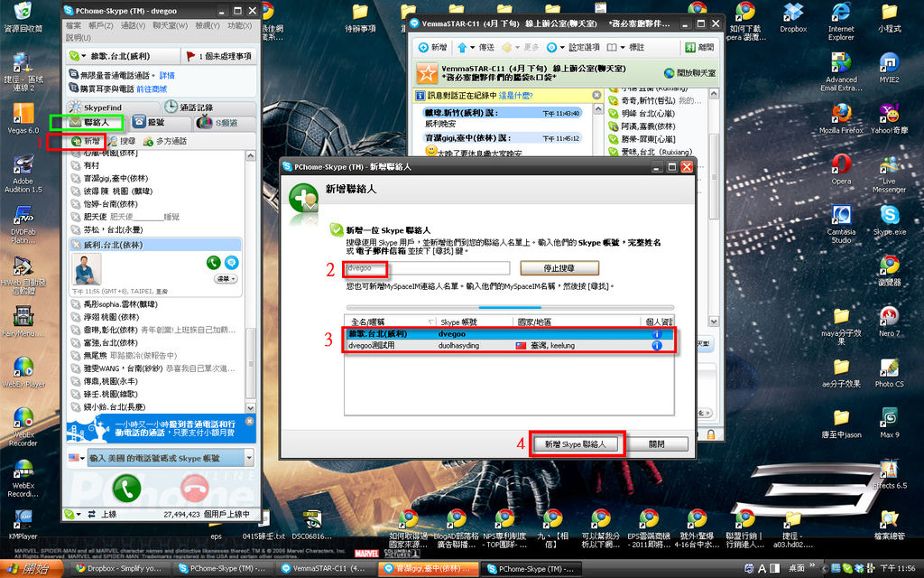The height and width of the screenshot is (578, 924).
Task: Open Camtasia Studio desktop icon
Action: 841,224
